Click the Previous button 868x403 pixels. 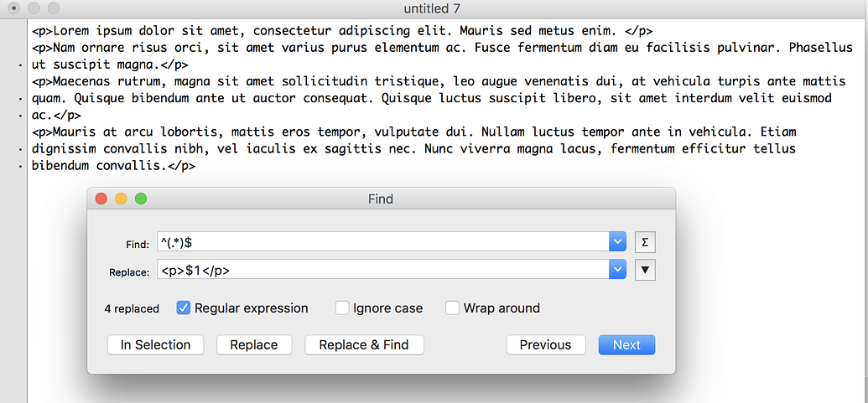click(545, 345)
